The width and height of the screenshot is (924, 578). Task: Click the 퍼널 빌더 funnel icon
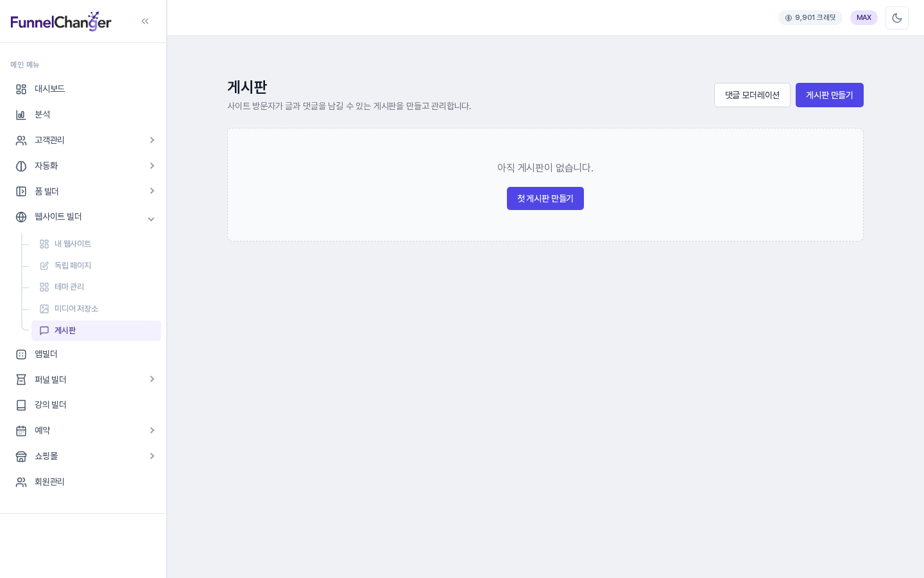click(x=21, y=380)
